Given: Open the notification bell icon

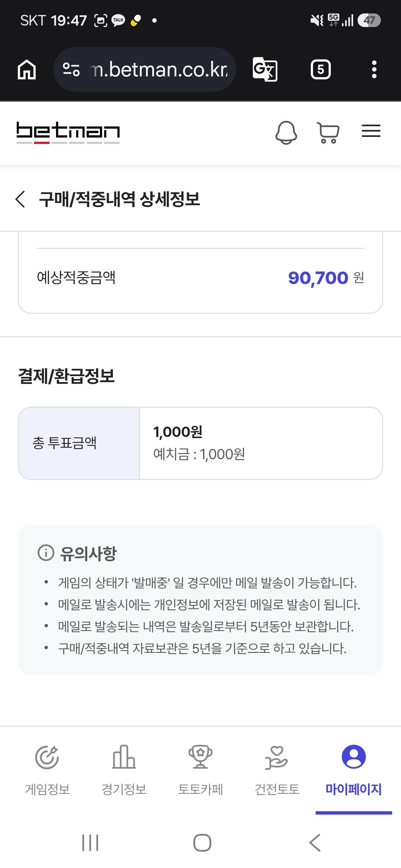Looking at the screenshot, I should tap(286, 132).
